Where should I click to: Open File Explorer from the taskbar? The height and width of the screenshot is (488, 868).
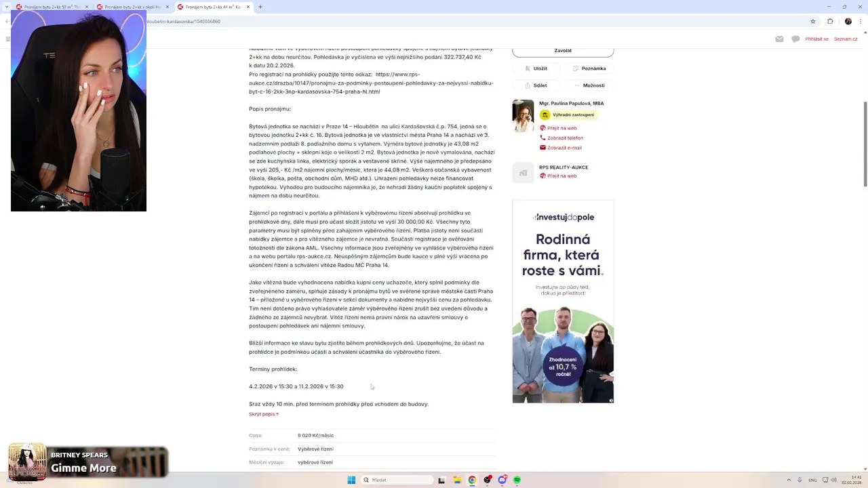(458, 480)
